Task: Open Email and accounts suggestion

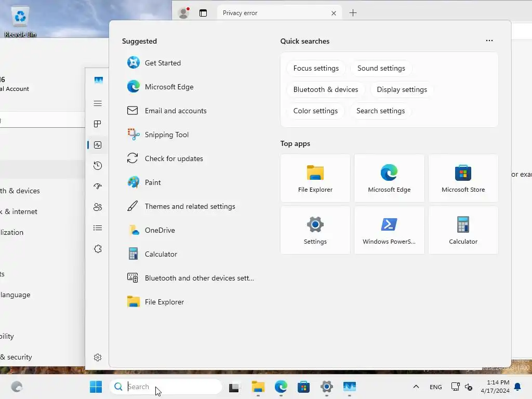Action: click(x=167, y=111)
